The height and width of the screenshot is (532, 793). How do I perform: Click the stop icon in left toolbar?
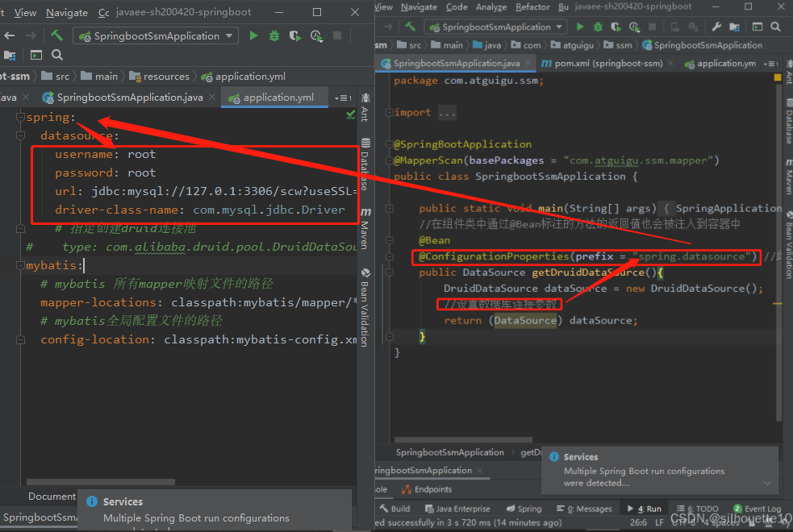point(337,35)
